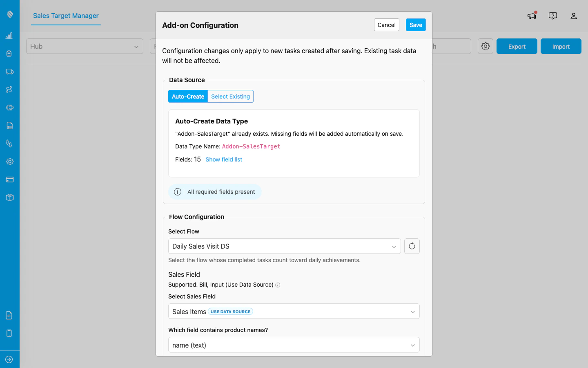This screenshot has width=588, height=368.
Task: Click the mobile device sidebar icon
Action: tap(9, 333)
